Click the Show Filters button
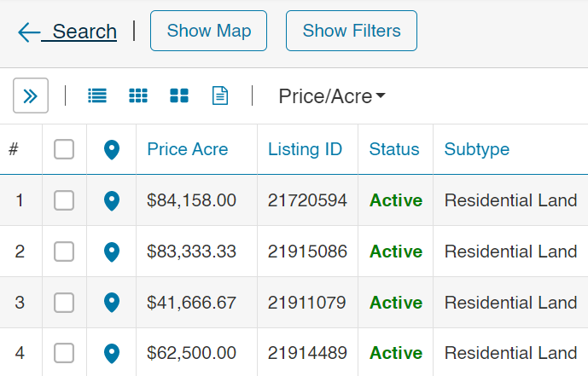 click(352, 31)
